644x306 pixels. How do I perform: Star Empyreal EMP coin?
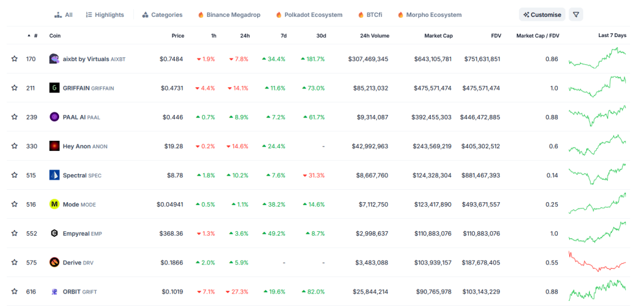pyautogui.click(x=14, y=233)
